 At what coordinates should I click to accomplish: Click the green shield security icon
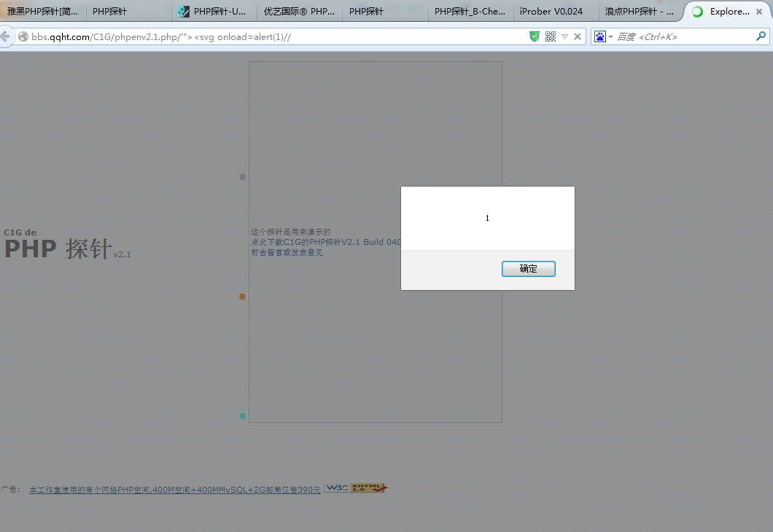tap(535, 36)
